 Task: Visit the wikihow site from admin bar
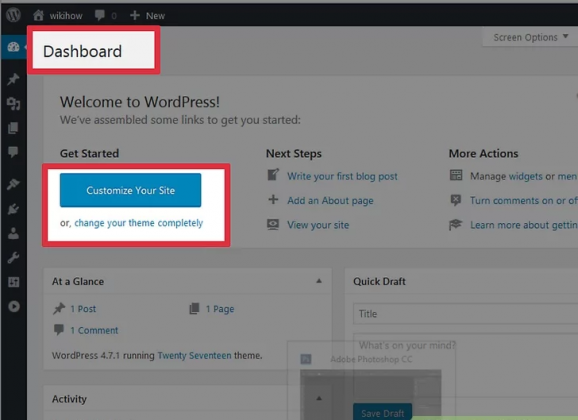58,15
